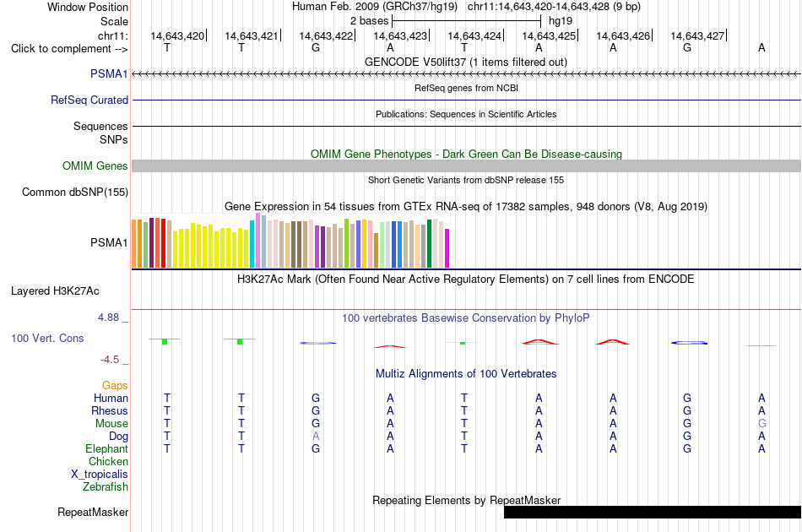Click the Layered H3K27Ac track label

pyautogui.click(x=55, y=291)
